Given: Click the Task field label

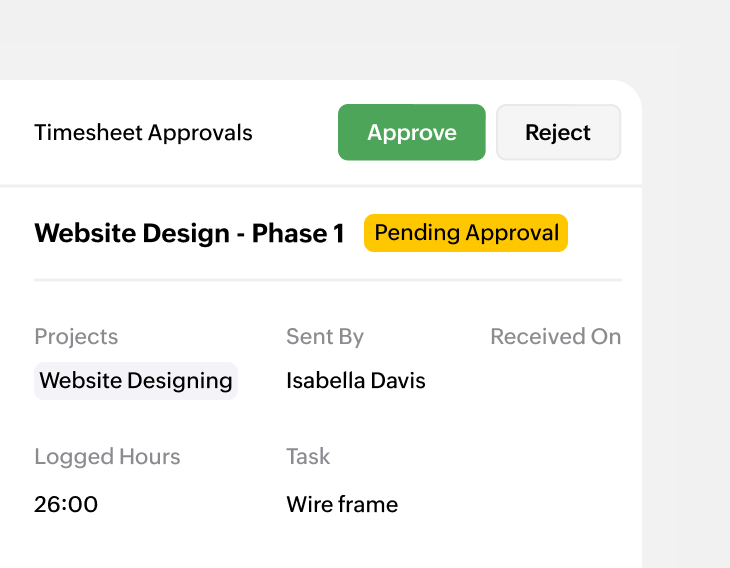Looking at the screenshot, I should point(308,457).
